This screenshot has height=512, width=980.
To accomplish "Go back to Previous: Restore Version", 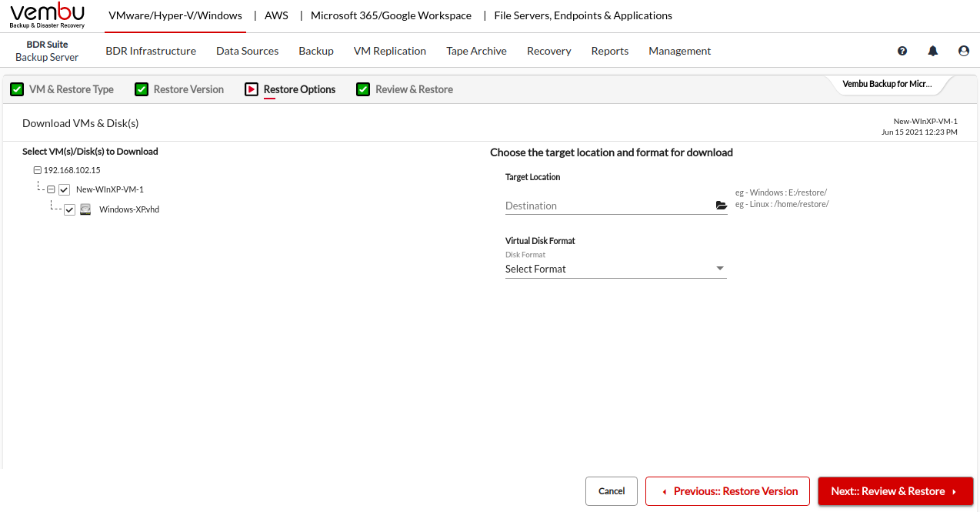I will pos(727,491).
